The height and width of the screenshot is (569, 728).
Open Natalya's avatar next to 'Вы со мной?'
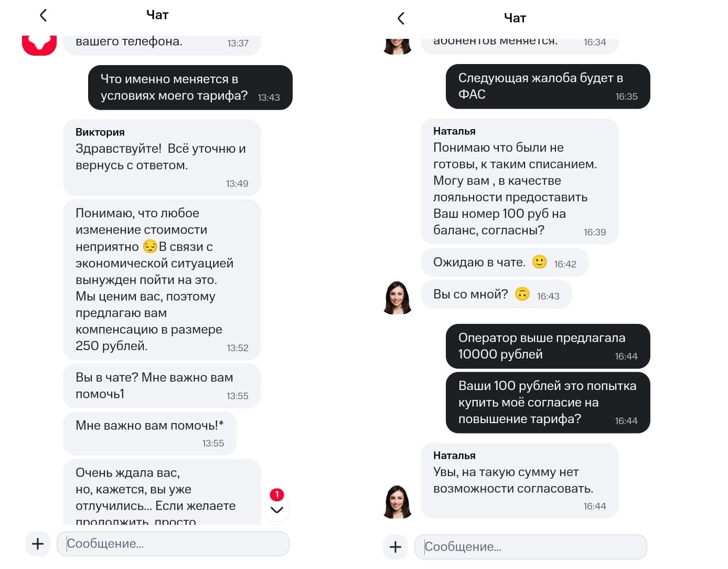[399, 298]
